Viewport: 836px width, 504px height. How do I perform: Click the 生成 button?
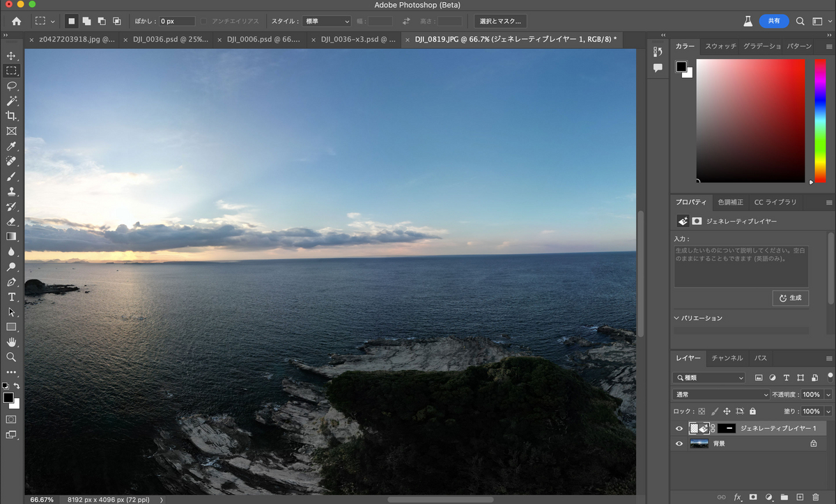[x=791, y=298]
